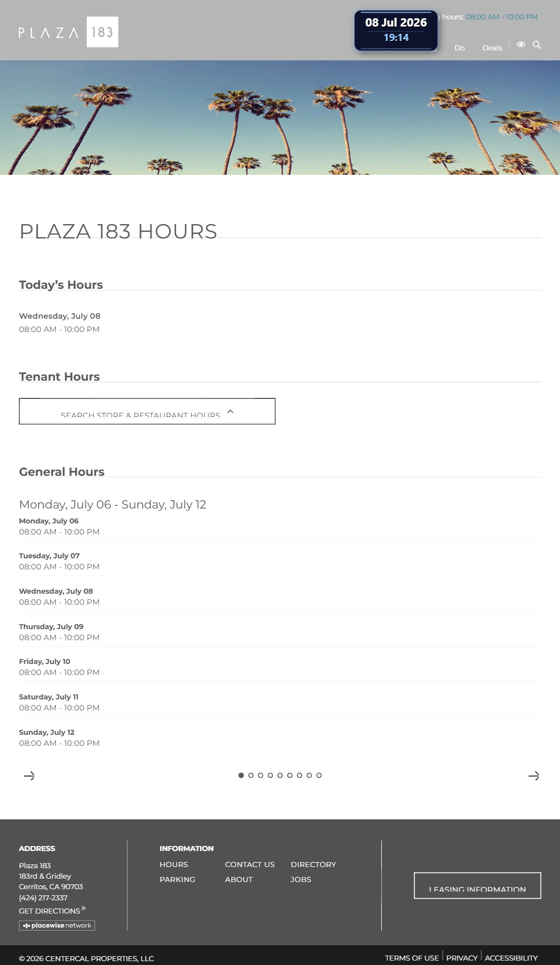Toggle the accessibility eye icon
The height and width of the screenshot is (965, 560).
click(x=521, y=44)
